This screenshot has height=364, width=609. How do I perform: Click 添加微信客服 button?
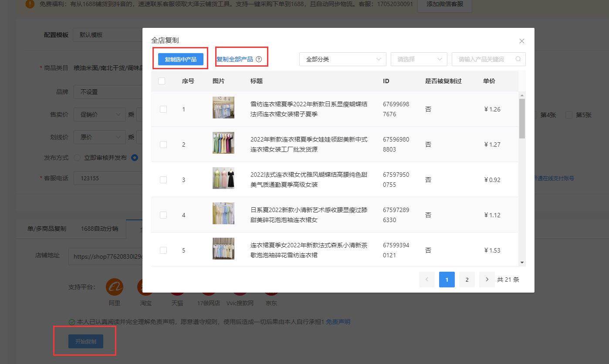[x=445, y=5]
